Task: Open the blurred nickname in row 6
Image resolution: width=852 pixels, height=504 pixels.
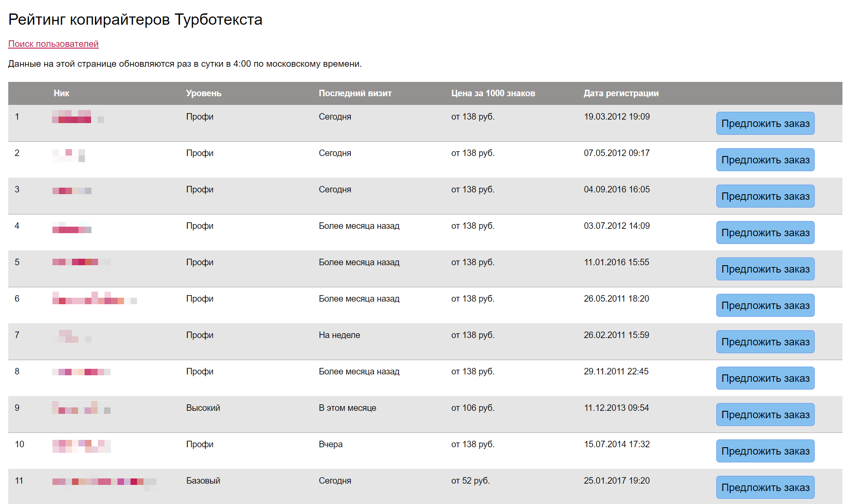Action: [x=95, y=298]
